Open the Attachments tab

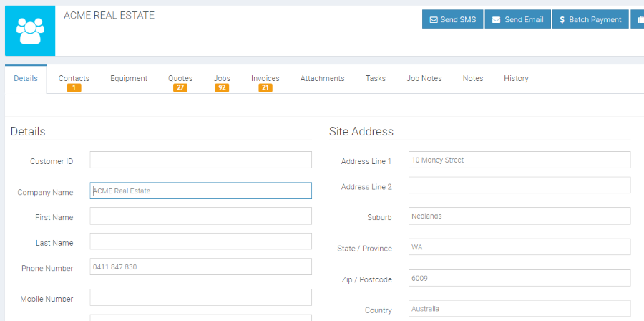click(x=323, y=79)
